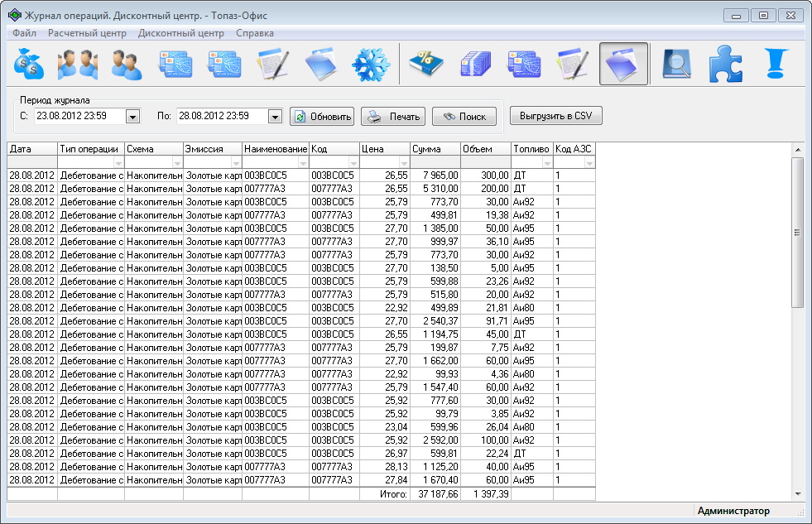
Task: Open the percent-sign discount book icon
Action: pyautogui.click(x=427, y=65)
